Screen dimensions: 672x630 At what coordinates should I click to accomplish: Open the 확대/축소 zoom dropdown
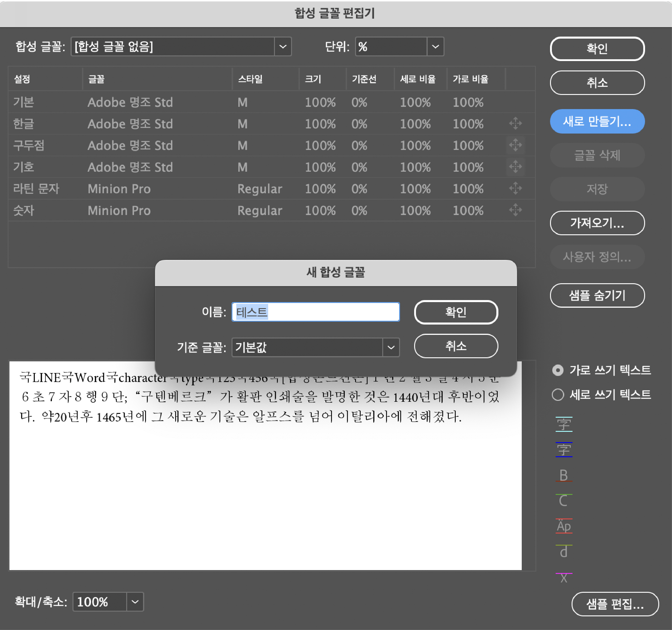[135, 602]
